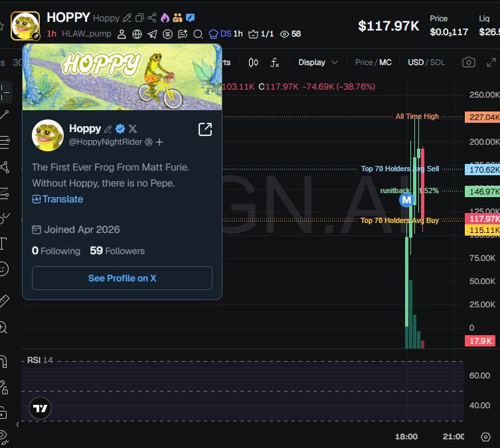Screen dimensions: 500x448
Task: Click See Profile on X button
Action: [x=122, y=278]
